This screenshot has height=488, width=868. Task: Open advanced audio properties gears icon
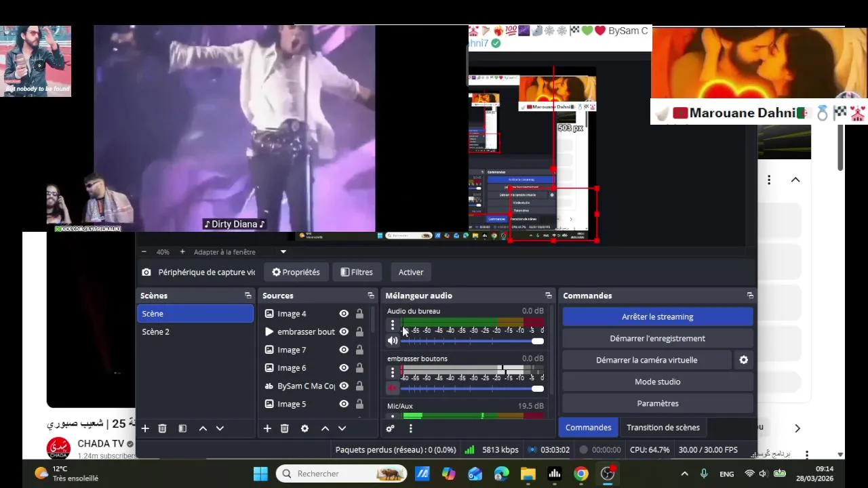[x=390, y=428]
